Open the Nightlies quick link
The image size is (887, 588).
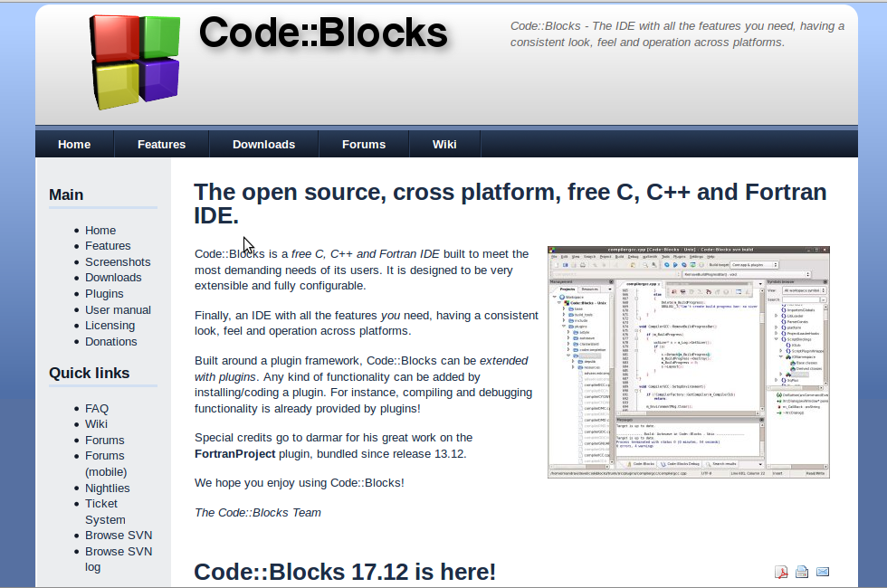pos(107,488)
